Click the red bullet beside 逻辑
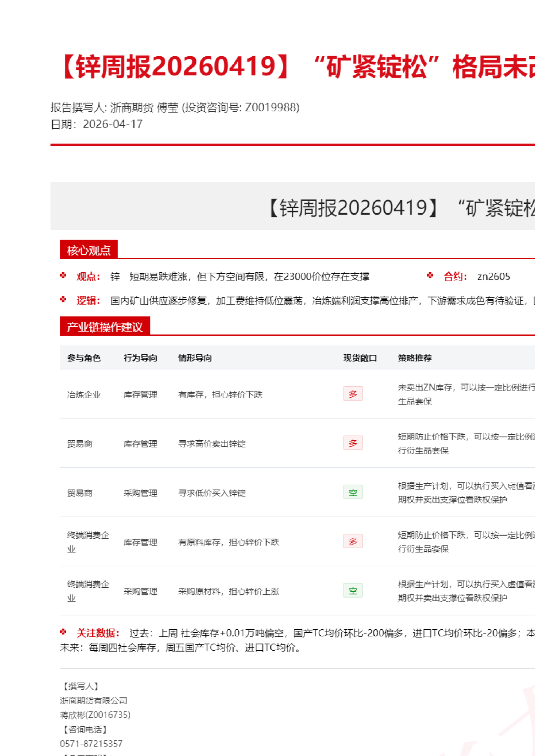The image size is (535, 756). 63,299
